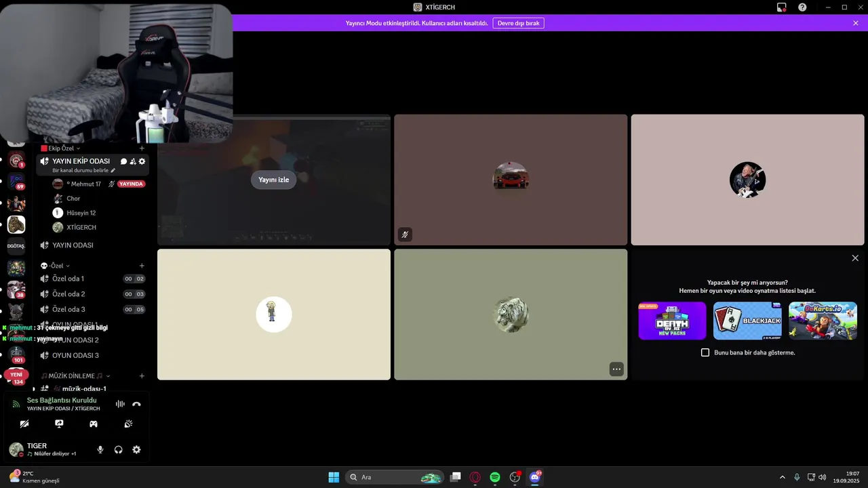
Task: Open Windows Start menu
Action: coord(334,477)
